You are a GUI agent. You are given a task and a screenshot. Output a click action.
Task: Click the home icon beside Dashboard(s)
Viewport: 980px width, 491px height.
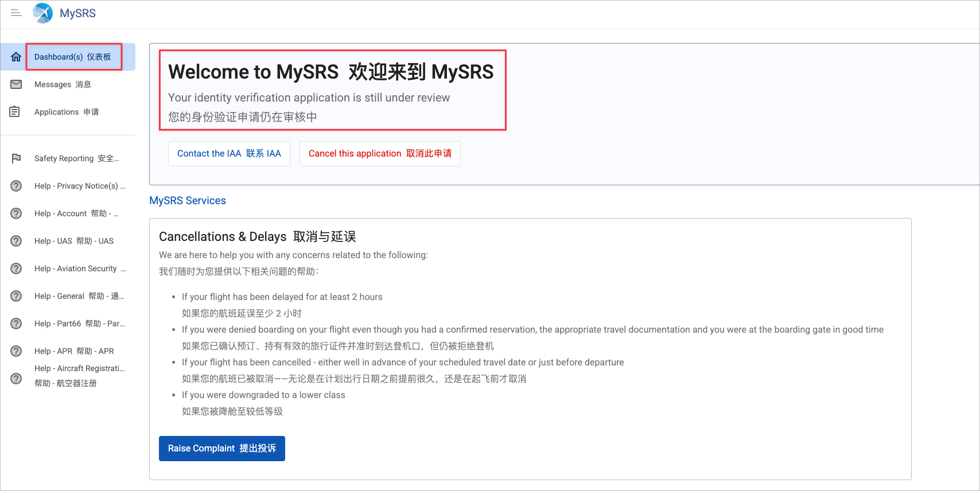click(x=16, y=57)
